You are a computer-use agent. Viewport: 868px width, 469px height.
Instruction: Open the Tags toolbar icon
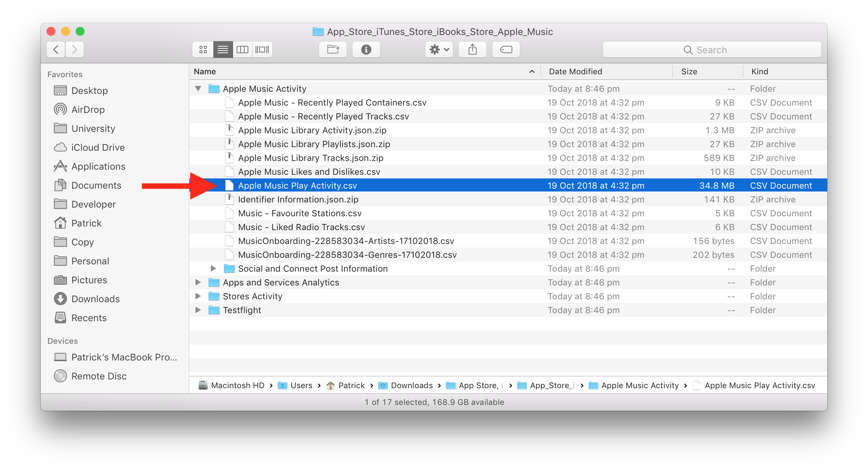click(506, 50)
